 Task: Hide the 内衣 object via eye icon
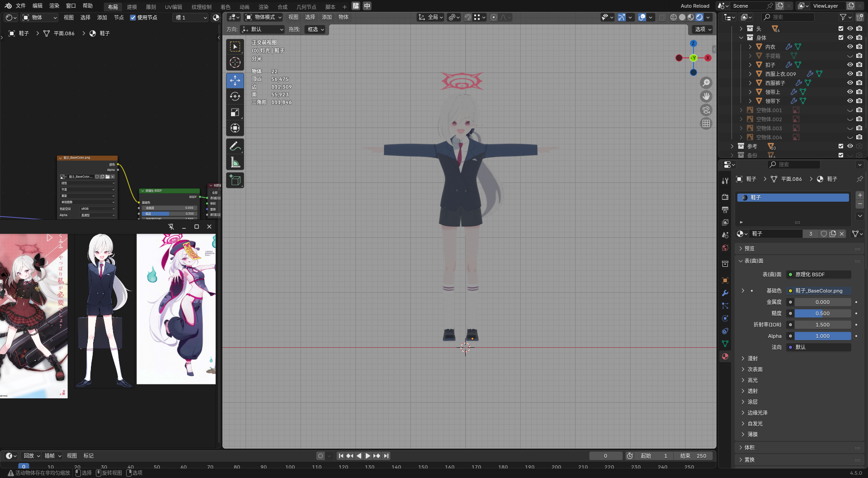850,47
